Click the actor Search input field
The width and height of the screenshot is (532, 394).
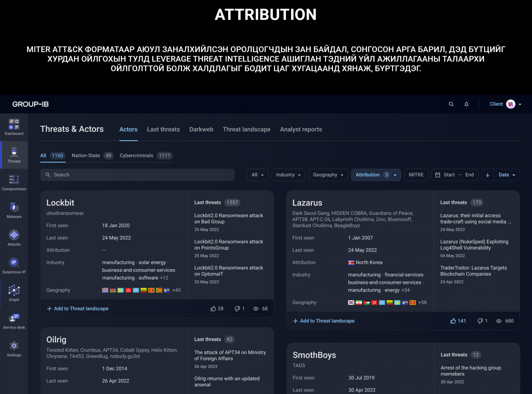click(x=137, y=175)
